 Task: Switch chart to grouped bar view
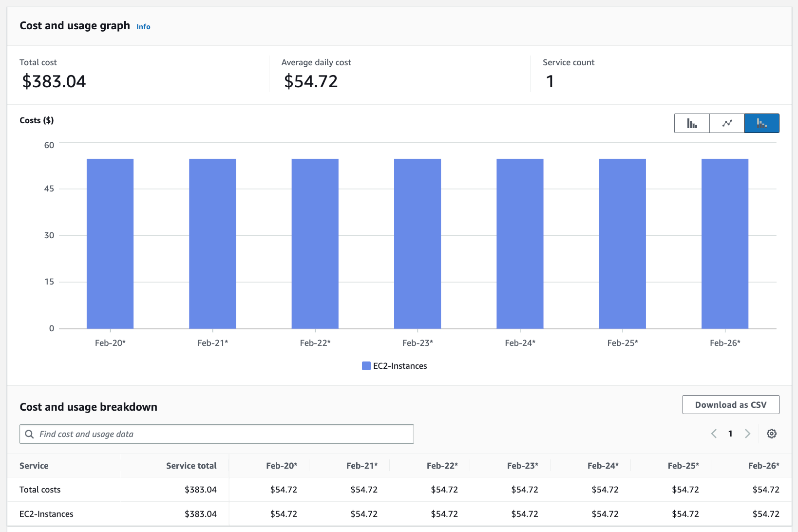692,123
